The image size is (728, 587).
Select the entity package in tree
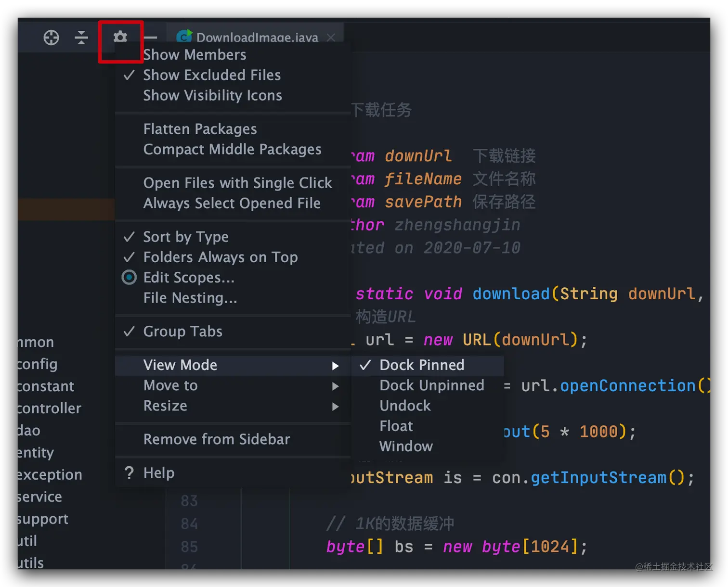pos(36,452)
